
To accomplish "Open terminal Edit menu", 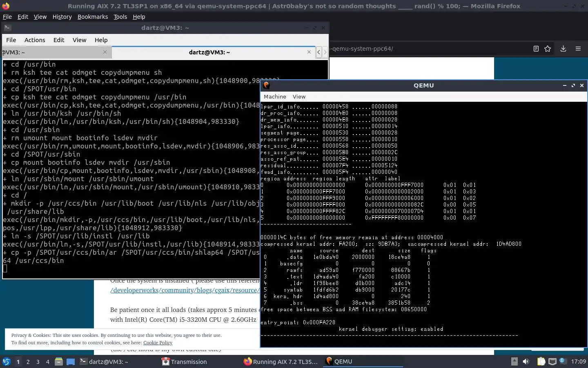I will tap(59, 40).
